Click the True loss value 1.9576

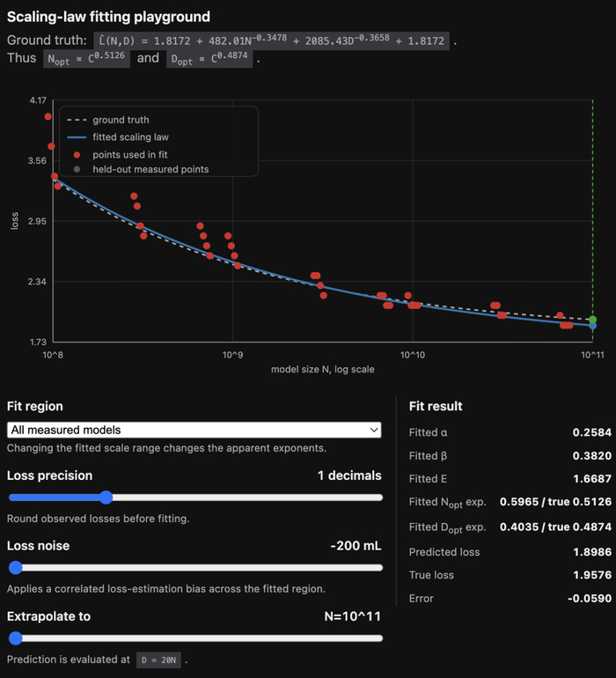(591, 575)
